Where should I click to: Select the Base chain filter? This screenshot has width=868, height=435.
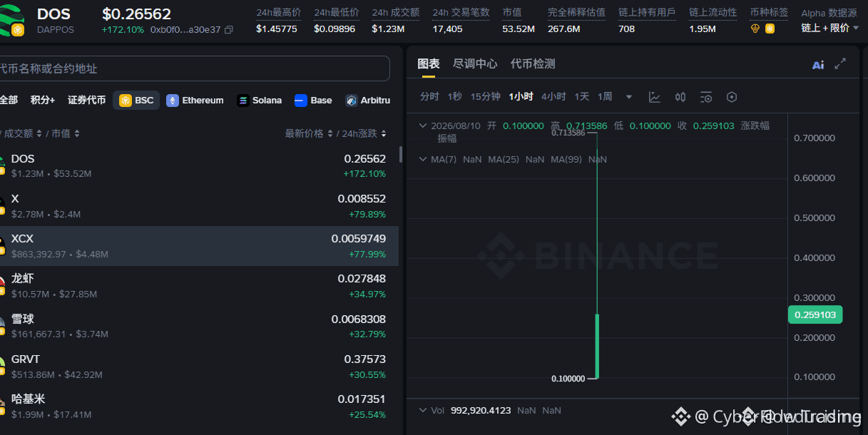[313, 101]
